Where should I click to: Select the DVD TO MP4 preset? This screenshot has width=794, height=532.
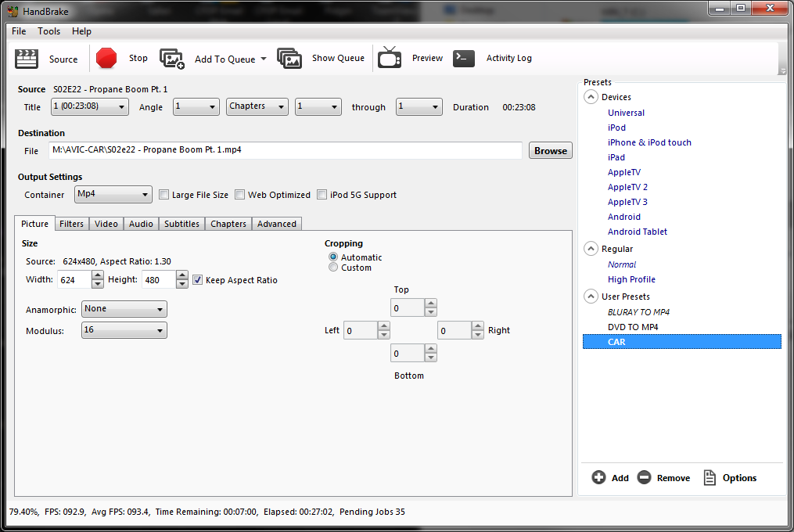tap(633, 327)
